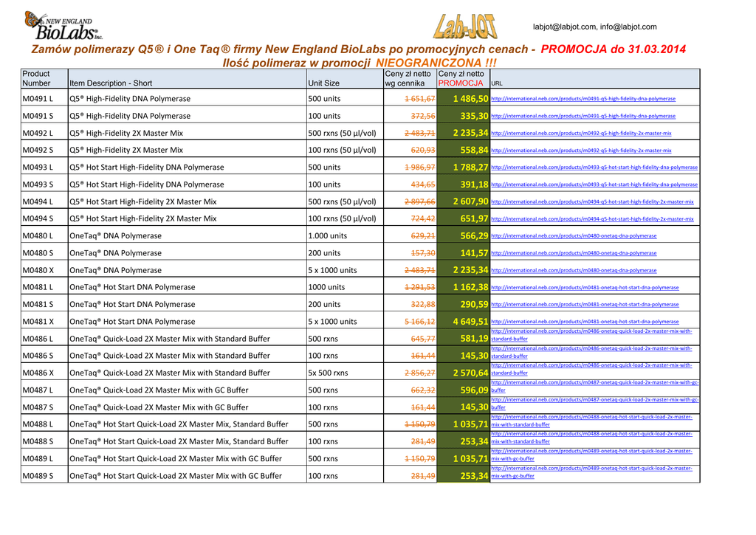Click the New England BioLabs logo
The width and height of the screenshot is (756, 535).
pos(63,25)
